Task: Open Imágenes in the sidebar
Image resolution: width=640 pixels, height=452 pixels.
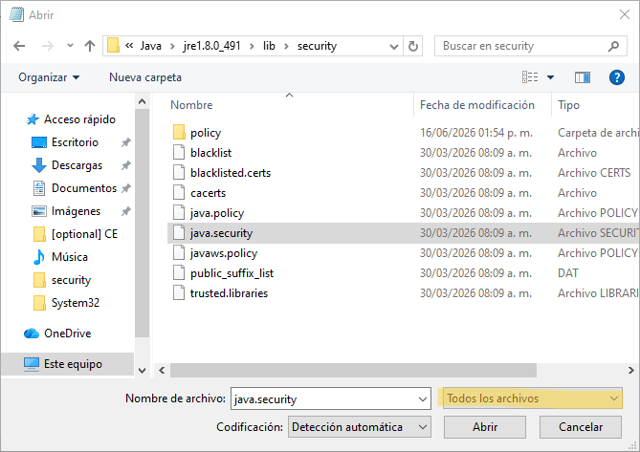Action: point(66,211)
